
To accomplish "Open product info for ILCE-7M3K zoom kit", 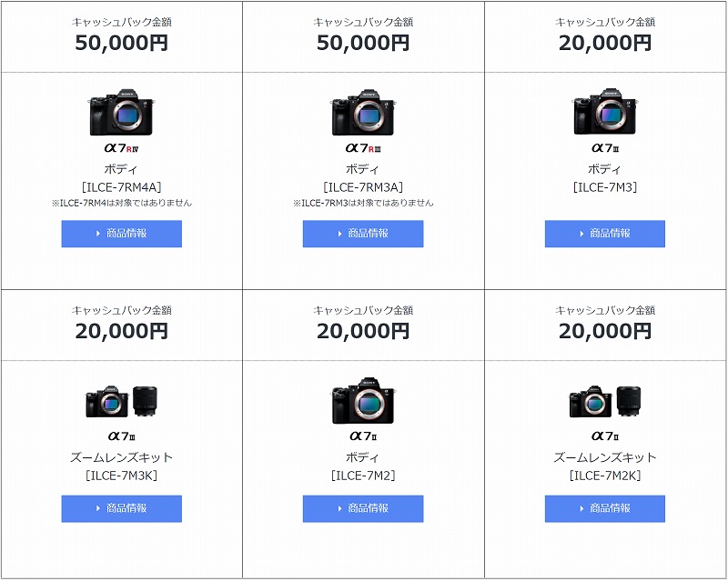I will click(121, 508).
